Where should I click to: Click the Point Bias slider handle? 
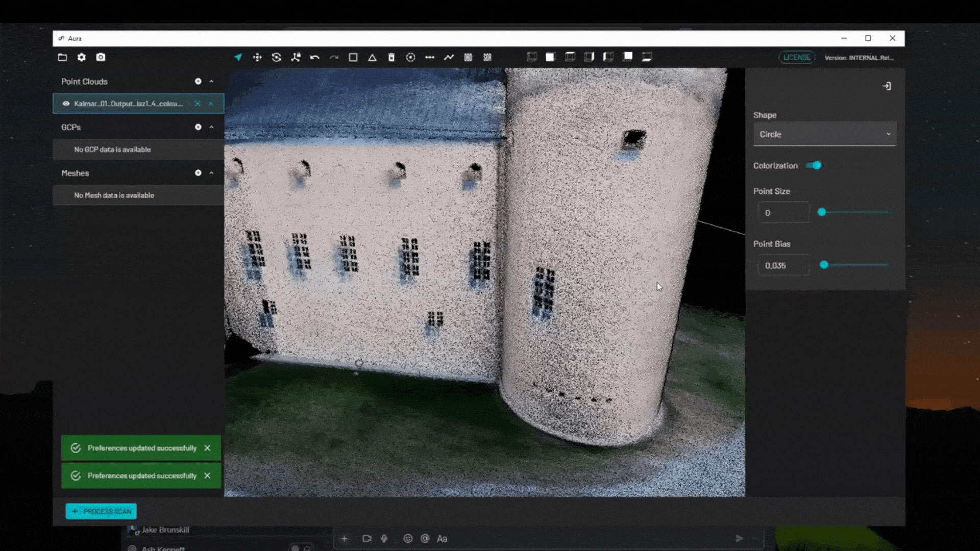824,265
